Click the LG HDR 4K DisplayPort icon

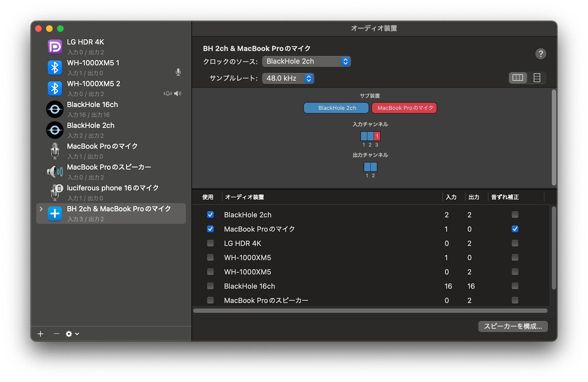55,47
